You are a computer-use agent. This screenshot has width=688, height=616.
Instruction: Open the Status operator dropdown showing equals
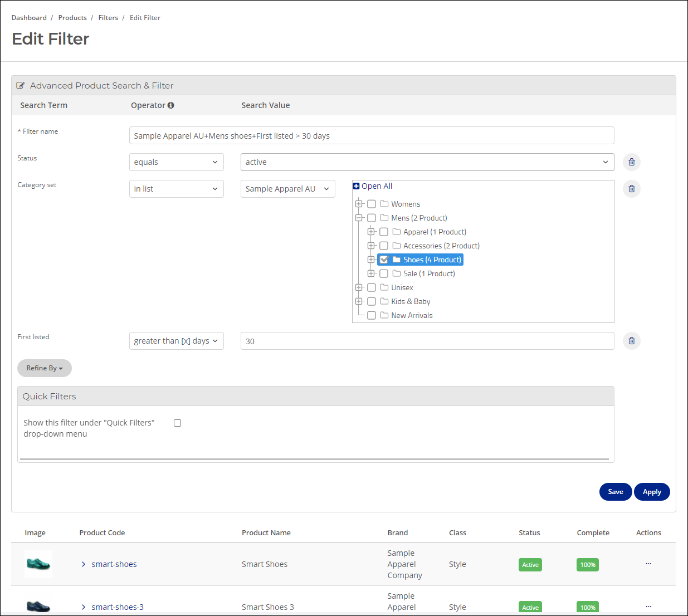(x=177, y=162)
